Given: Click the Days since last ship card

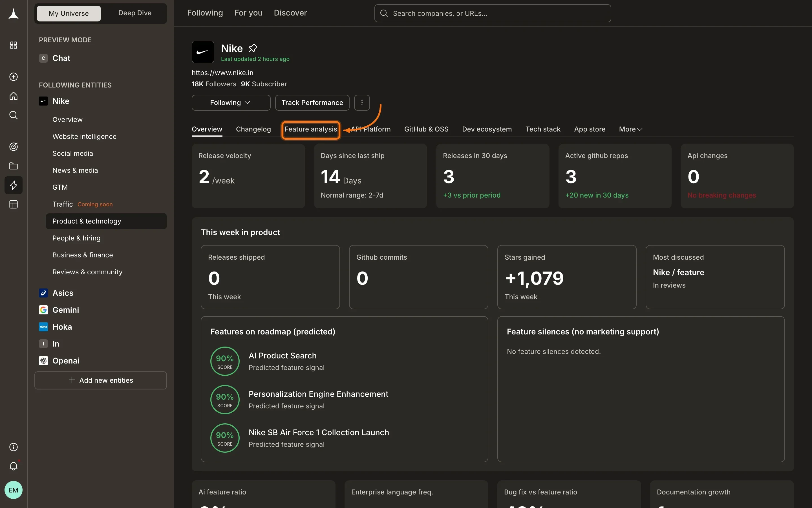Looking at the screenshot, I should tap(370, 176).
